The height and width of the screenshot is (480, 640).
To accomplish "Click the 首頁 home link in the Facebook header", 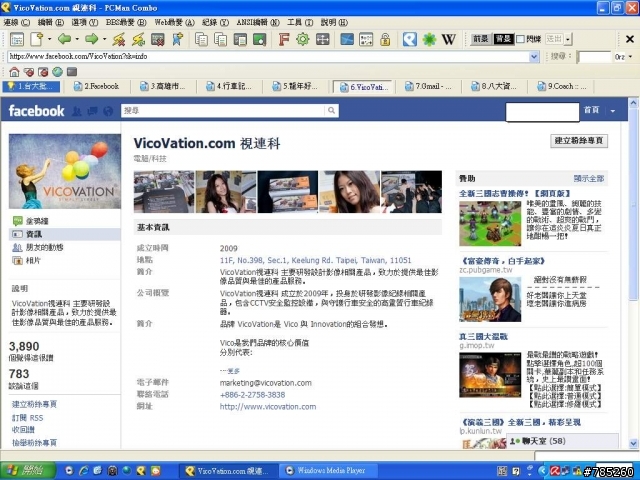I will (x=591, y=110).
